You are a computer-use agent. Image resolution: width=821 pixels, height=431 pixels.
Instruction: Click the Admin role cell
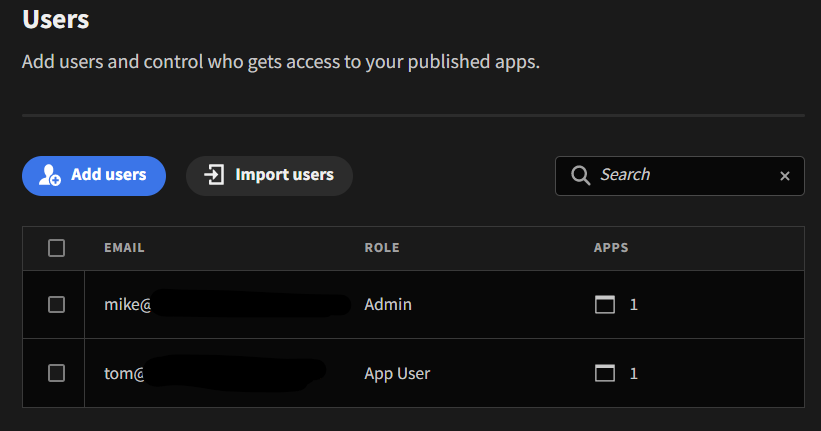click(387, 304)
